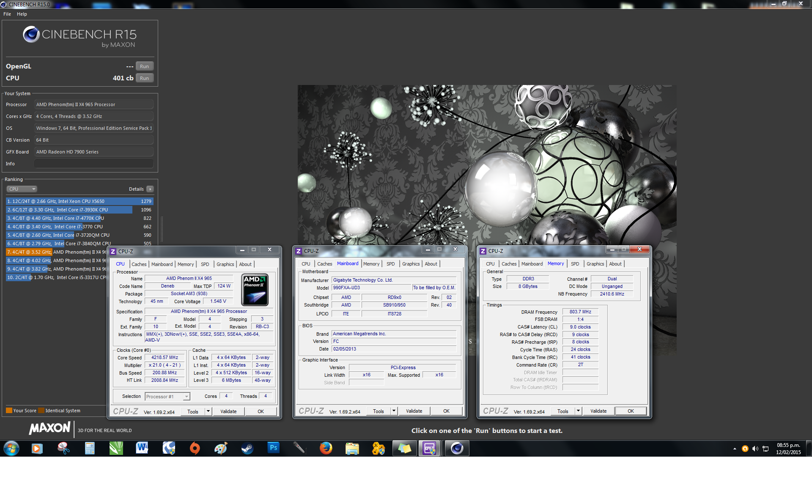Image resolution: width=812 pixels, height=504 pixels.
Task: Open Tools dropdown arrow in Mainboard CPU-Z window
Action: coord(394,411)
